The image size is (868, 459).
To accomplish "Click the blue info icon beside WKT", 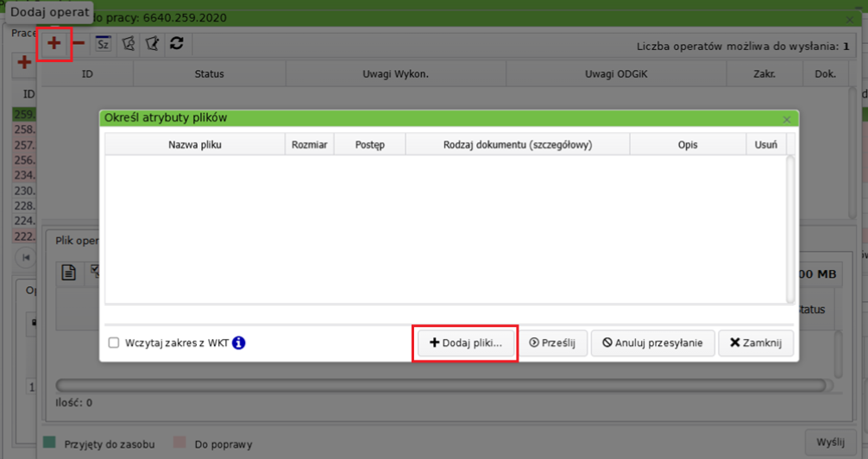I will (x=239, y=343).
